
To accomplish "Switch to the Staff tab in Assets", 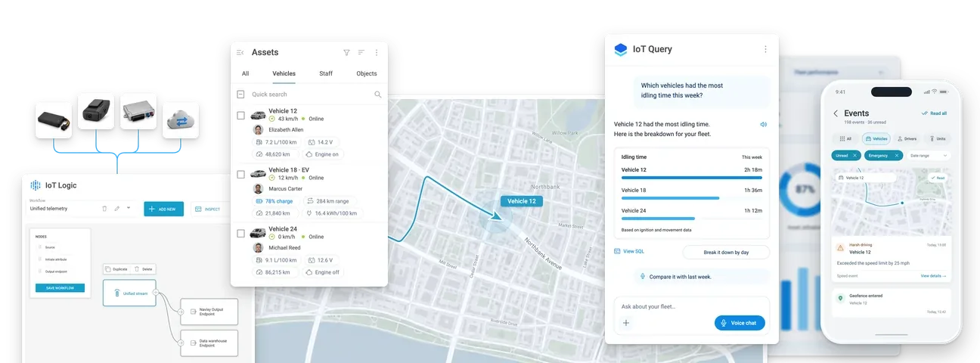I will tap(326, 74).
